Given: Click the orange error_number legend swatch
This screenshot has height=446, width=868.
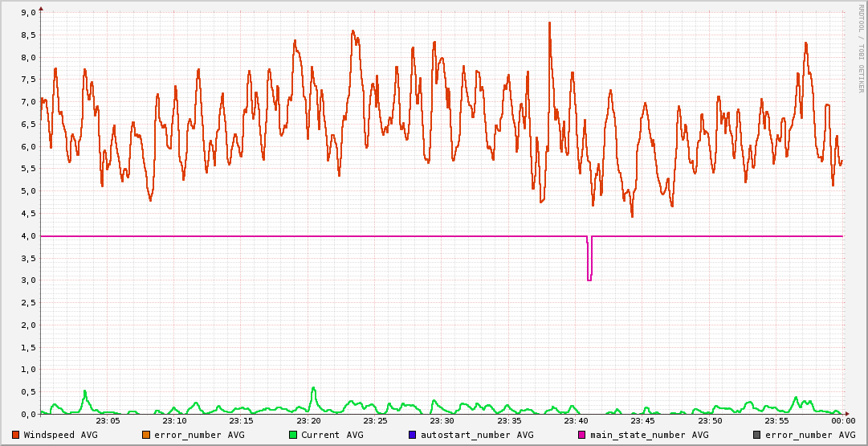Looking at the screenshot, I should pyautogui.click(x=146, y=435).
